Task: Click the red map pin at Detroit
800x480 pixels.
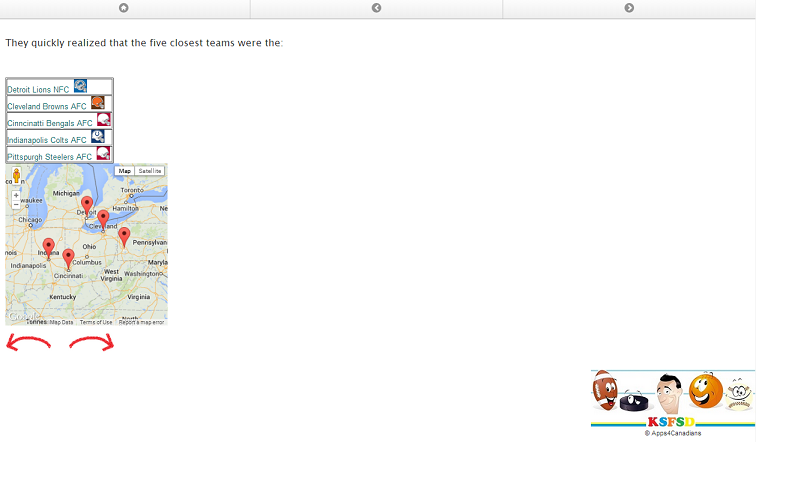Action: point(87,206)
